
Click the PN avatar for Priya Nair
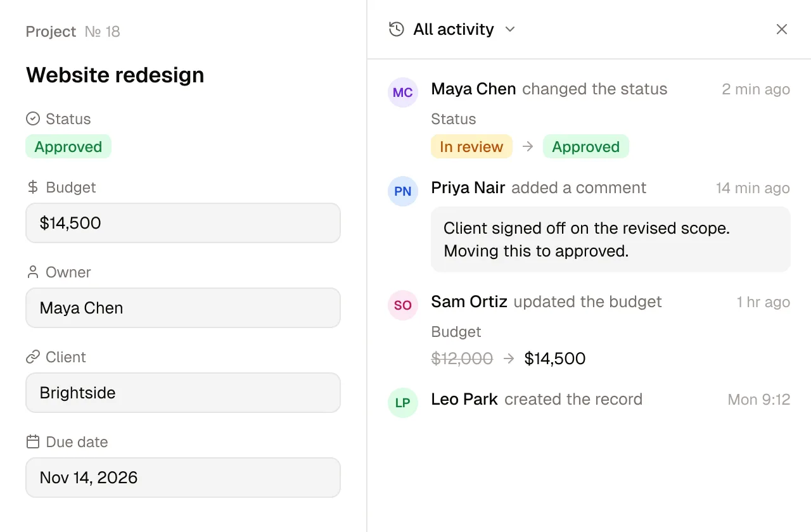(x=403, y=191)
